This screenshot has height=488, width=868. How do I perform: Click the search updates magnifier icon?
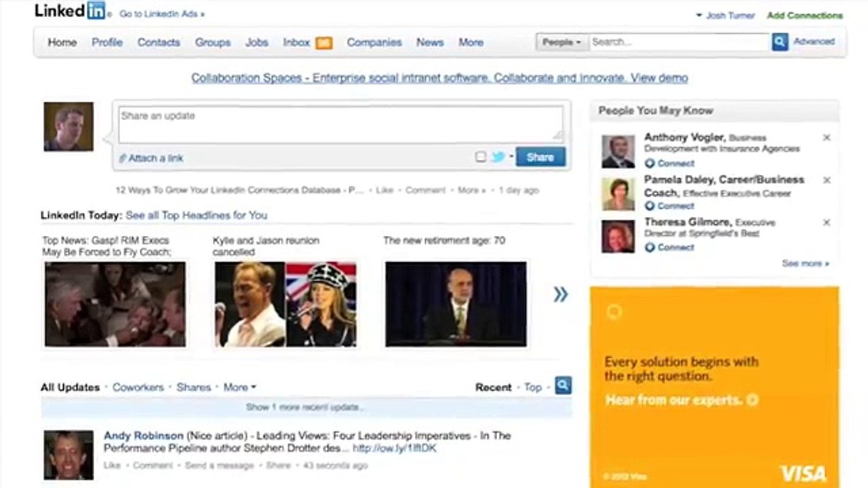563,386
